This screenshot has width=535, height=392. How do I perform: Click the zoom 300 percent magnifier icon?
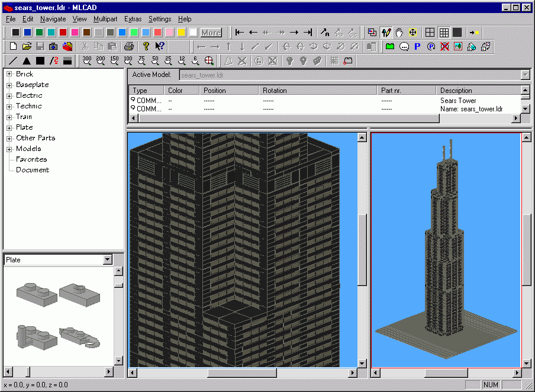pos(87,61)
